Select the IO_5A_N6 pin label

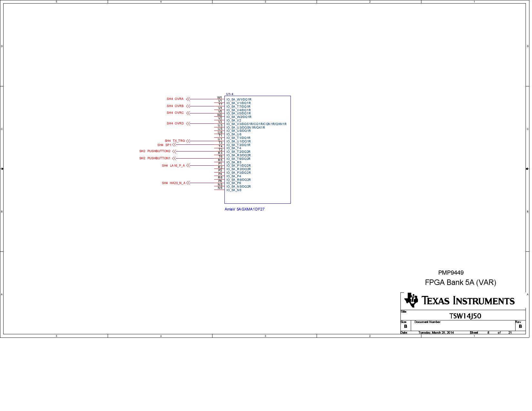click(x=234, y=190)
